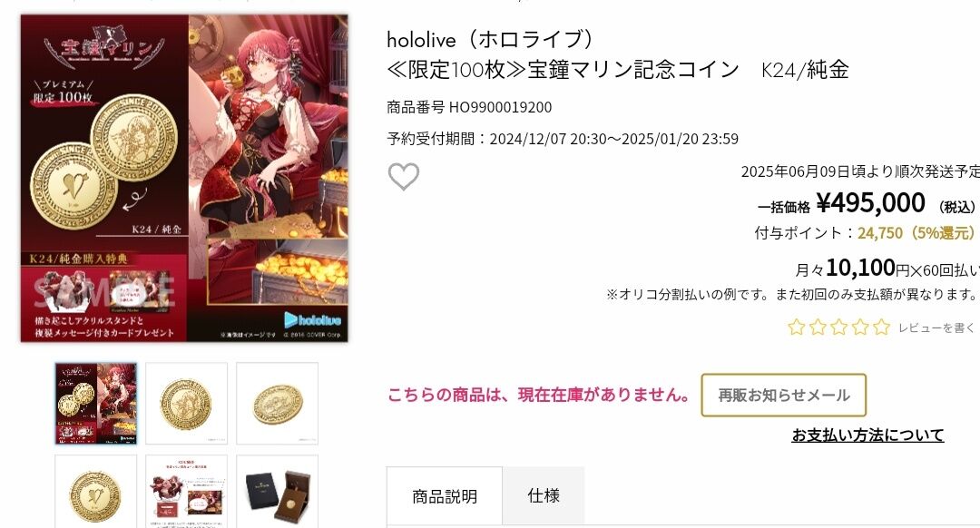Select the coin front view thumbnail
The image size is (980, 528).
(x=186, y=403)
